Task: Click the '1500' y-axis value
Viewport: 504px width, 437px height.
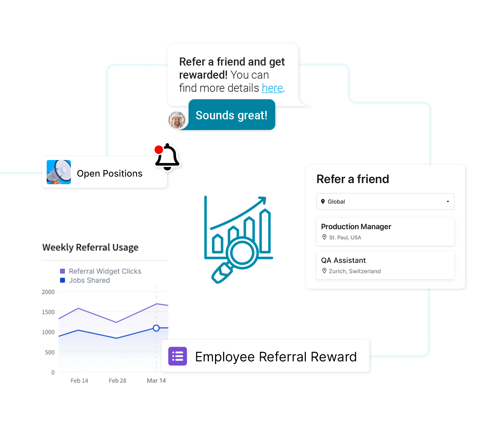Action: tap(48, 312)
